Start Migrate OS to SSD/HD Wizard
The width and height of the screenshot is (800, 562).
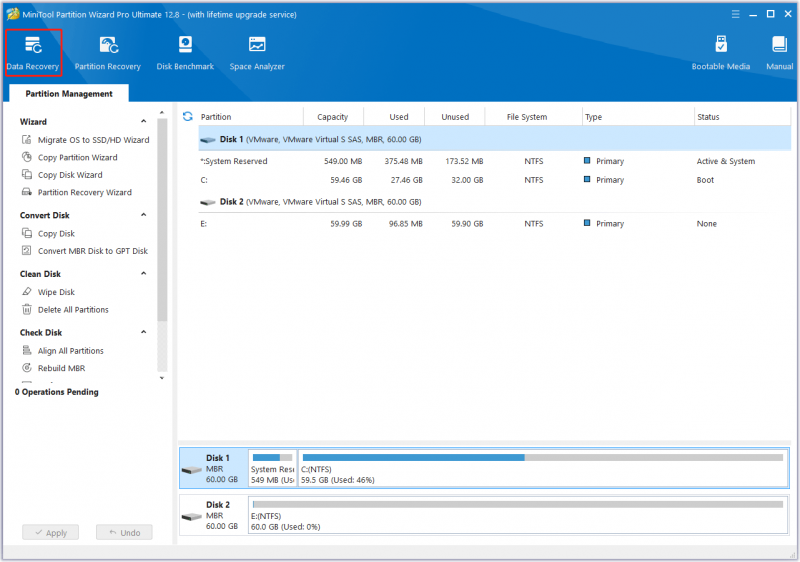[x=85, y=140]
